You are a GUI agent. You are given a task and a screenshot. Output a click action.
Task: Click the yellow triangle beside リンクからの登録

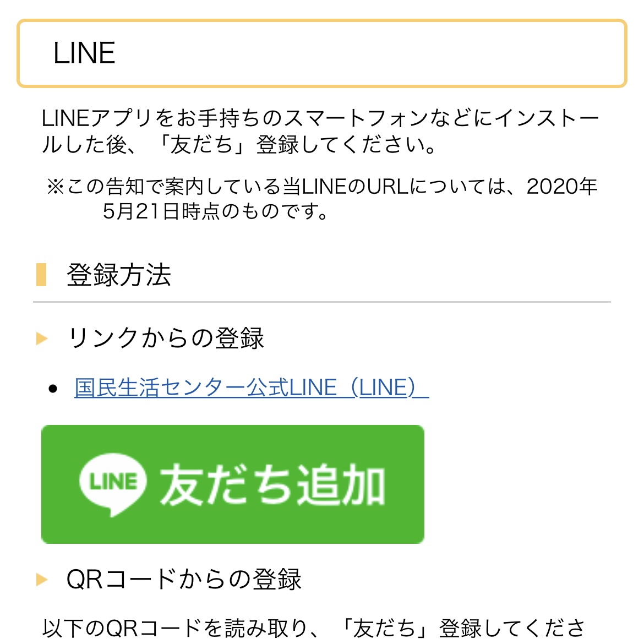(42, 338)
